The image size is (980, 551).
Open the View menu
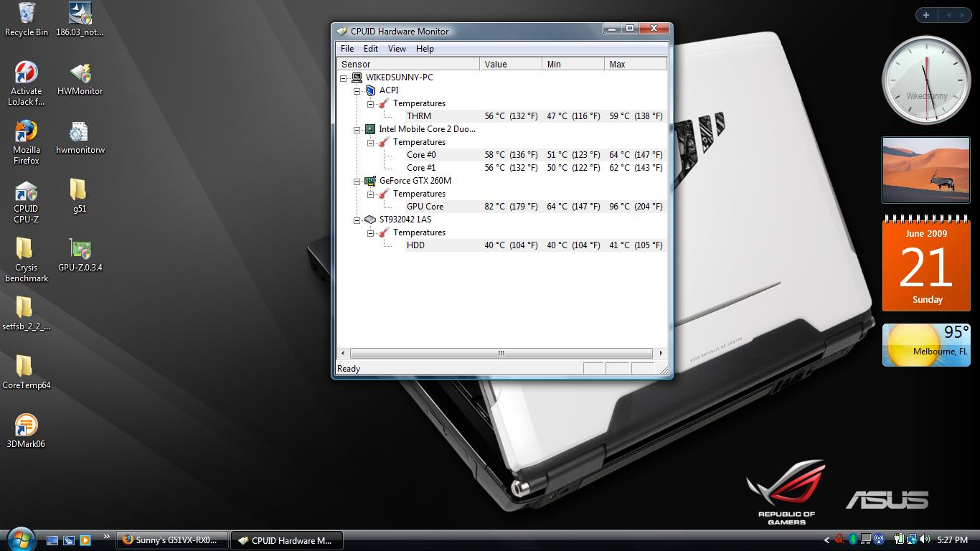pyautogui.click(x=397, y=49)
